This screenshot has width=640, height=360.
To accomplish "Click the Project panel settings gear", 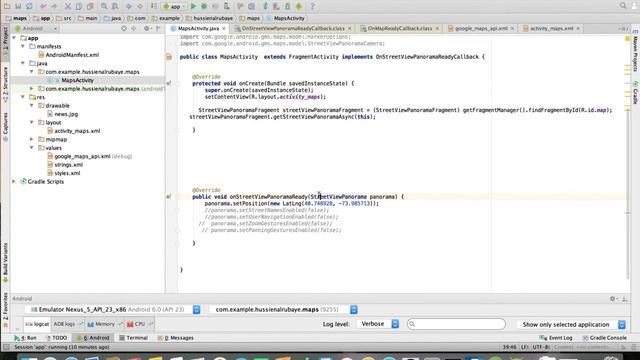I will click(147, 29).
